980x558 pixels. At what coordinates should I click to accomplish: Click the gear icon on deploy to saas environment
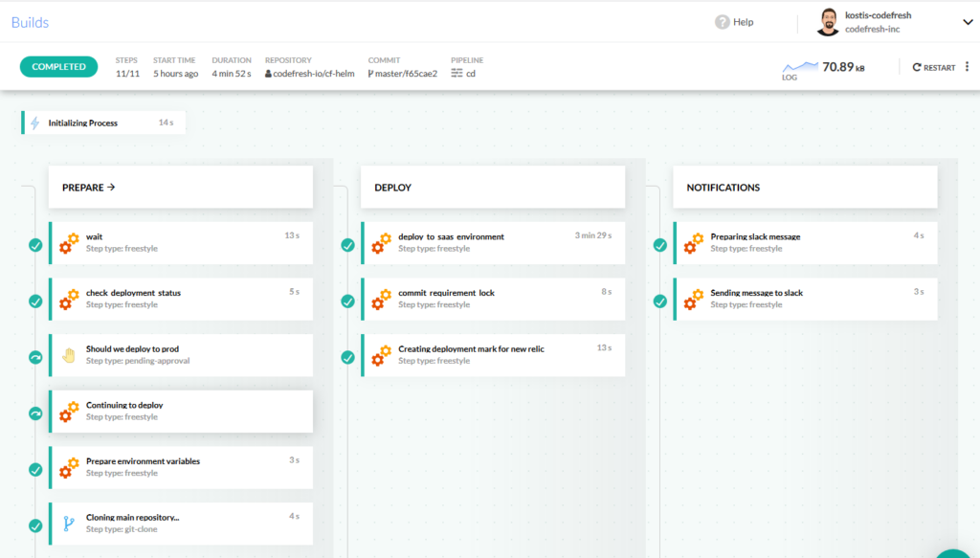pyautogui.click(x=381, y=243)
